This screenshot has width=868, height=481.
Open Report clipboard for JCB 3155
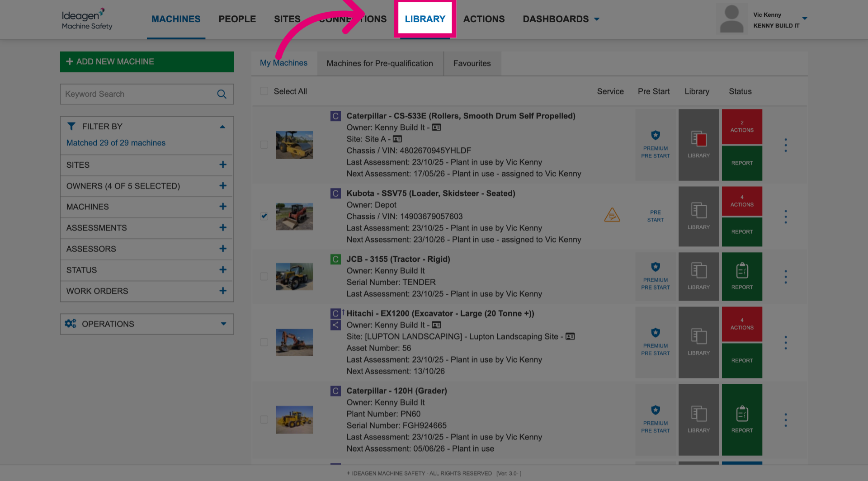[x=742, y=276]
